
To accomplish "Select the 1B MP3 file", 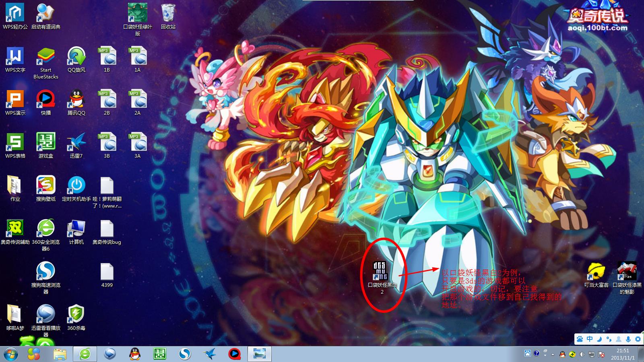I will coord(107,60).
